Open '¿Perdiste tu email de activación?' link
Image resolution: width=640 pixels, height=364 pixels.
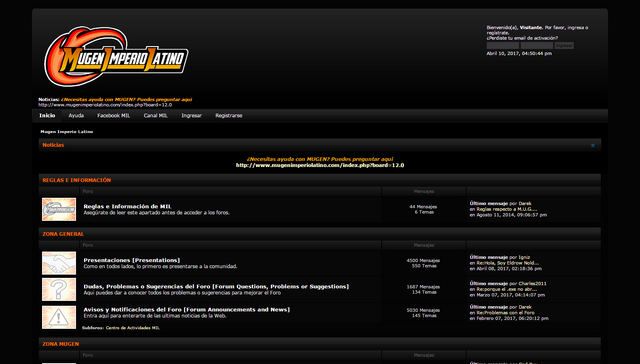click(x=522, y=38)
